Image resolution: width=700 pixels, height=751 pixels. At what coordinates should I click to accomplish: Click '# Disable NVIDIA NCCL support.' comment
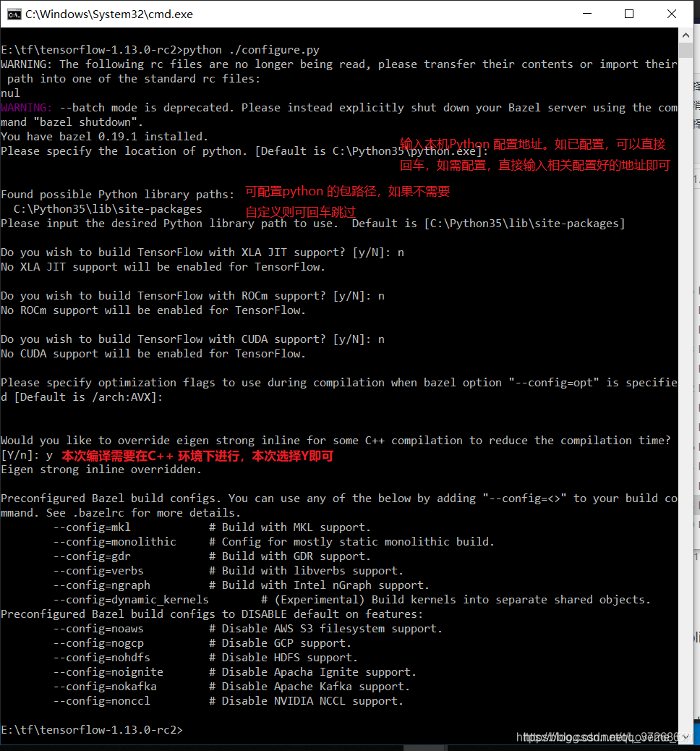(307, 701)
